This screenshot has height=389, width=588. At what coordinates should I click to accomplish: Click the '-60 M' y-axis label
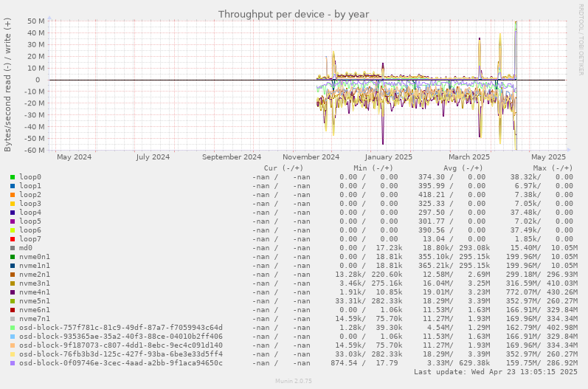click(35, 150)
